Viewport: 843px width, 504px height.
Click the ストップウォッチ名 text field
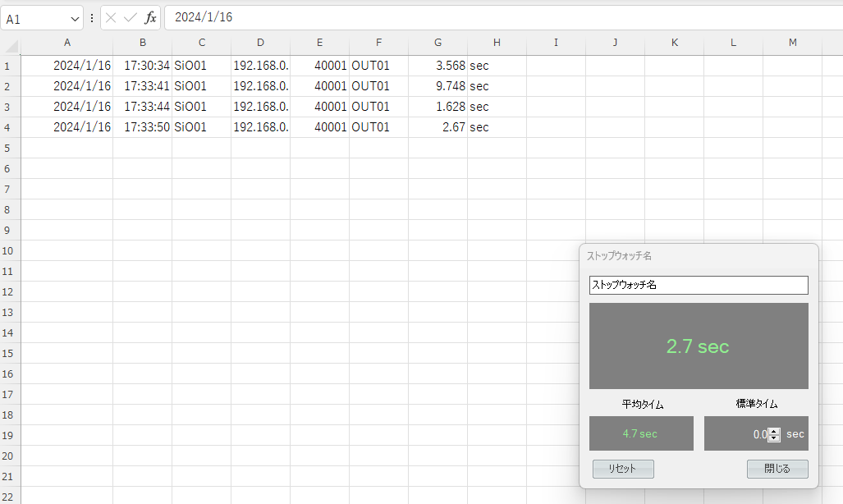(x=698, y=285)
